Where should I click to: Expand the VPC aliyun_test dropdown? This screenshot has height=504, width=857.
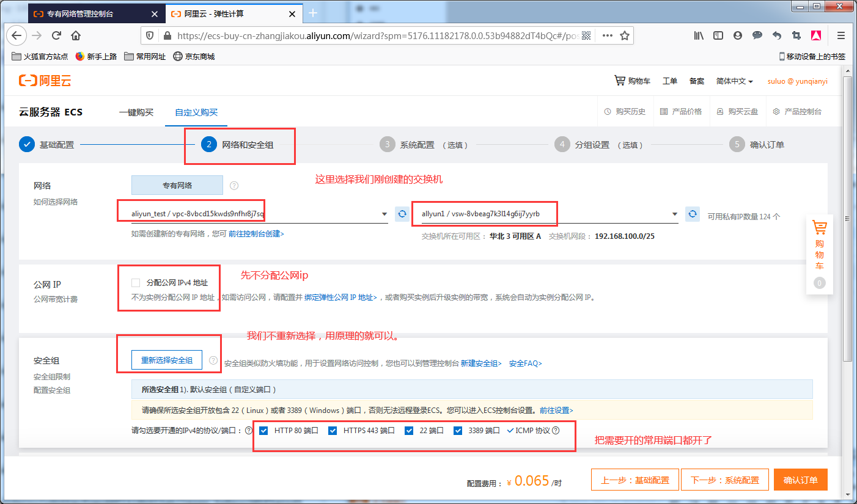[x=384, y=214]
